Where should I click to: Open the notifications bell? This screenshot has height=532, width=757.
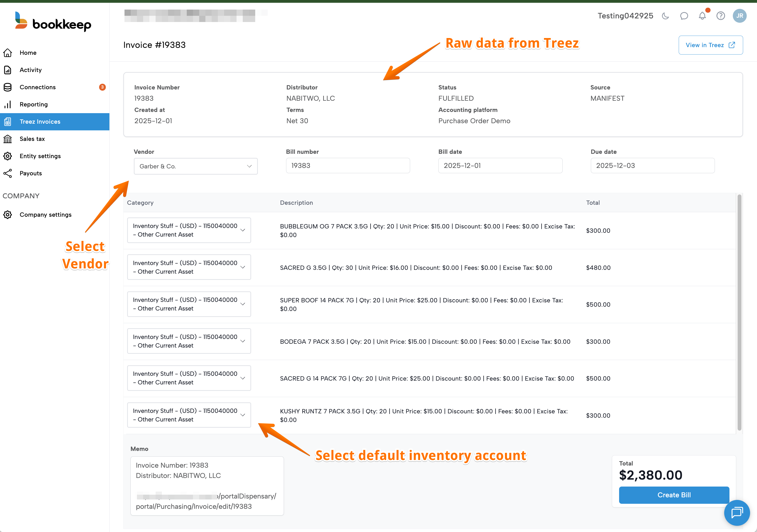pyautogui.click(x=702, y=16)
